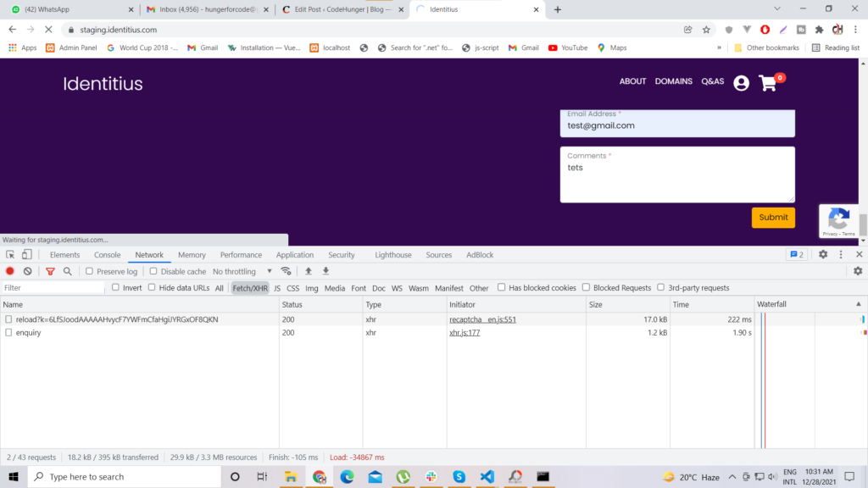Click the Email Address field

(677, 124)
